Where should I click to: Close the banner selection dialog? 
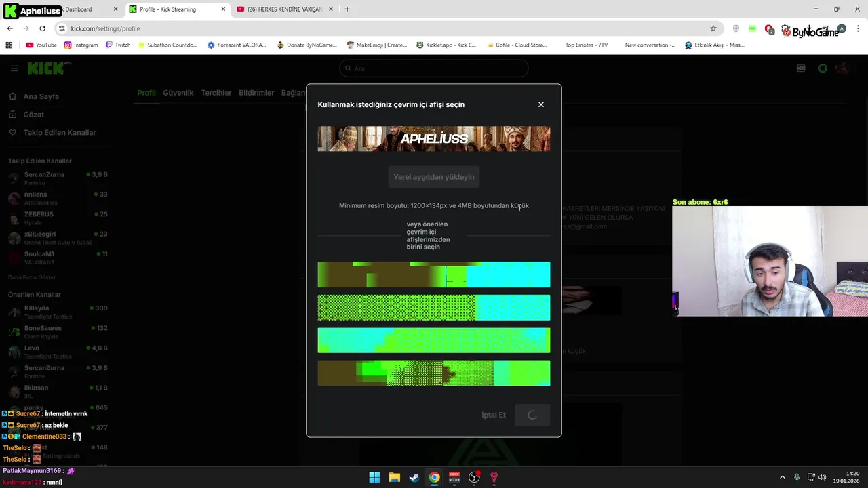(x=540, y=104)
